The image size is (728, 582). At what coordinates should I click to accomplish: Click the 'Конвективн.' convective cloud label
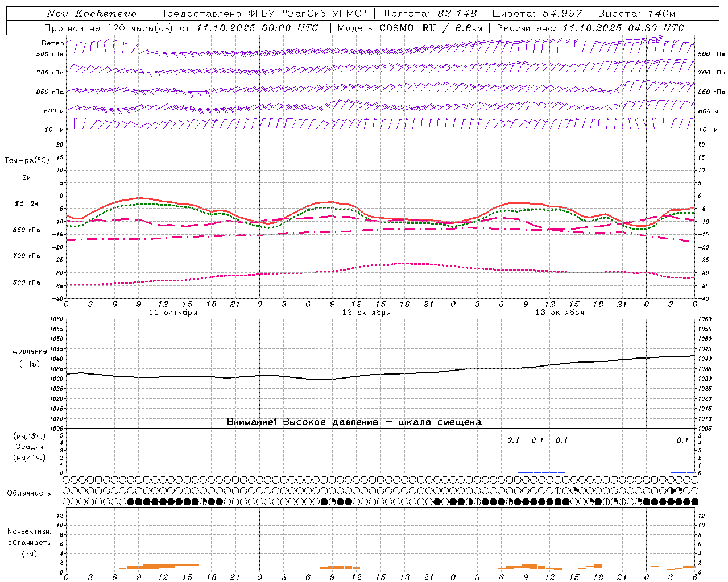tap(29, 531)
